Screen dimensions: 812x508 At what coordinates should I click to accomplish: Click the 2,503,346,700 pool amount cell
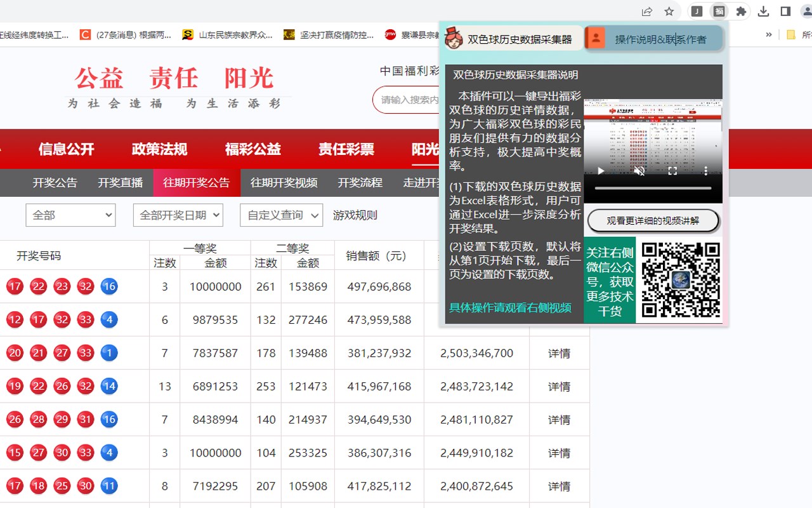[476, 353]
